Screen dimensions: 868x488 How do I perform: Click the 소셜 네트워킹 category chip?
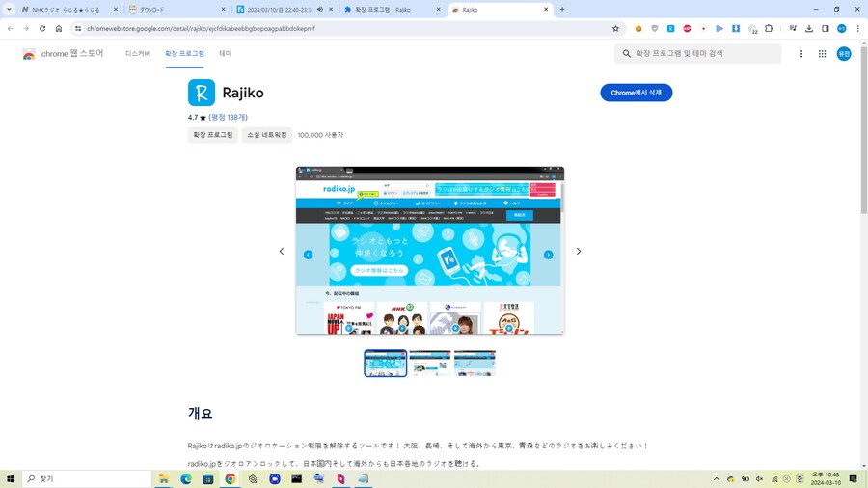pos(267,135)
